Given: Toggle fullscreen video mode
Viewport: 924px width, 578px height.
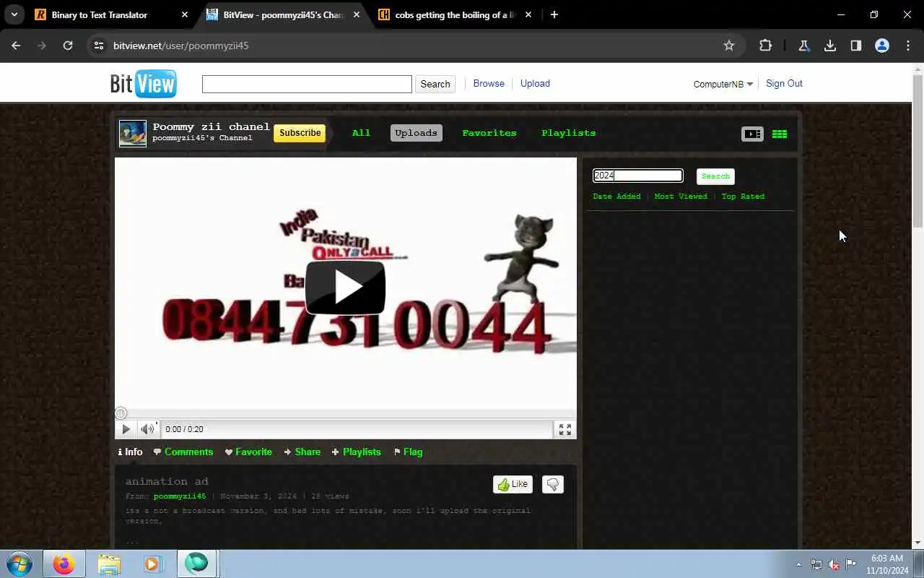Looking at the screenshot, I should coord(565,429).
